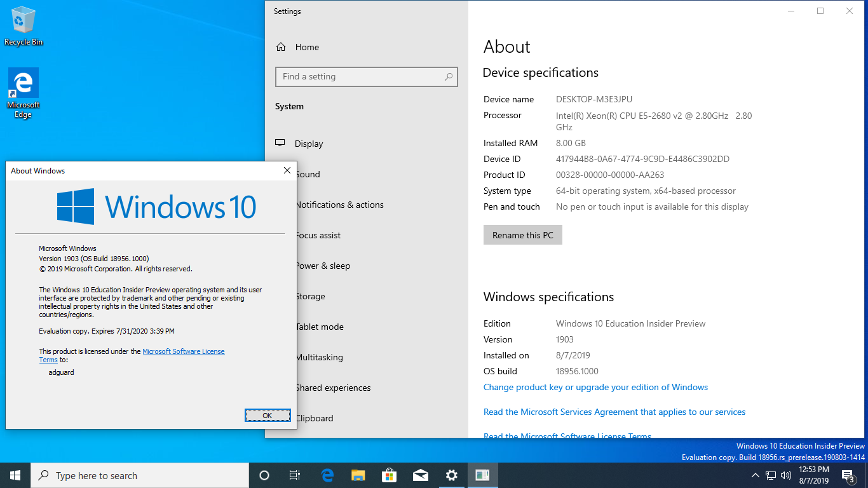Open the taskbar clock and date

[813, 475]
